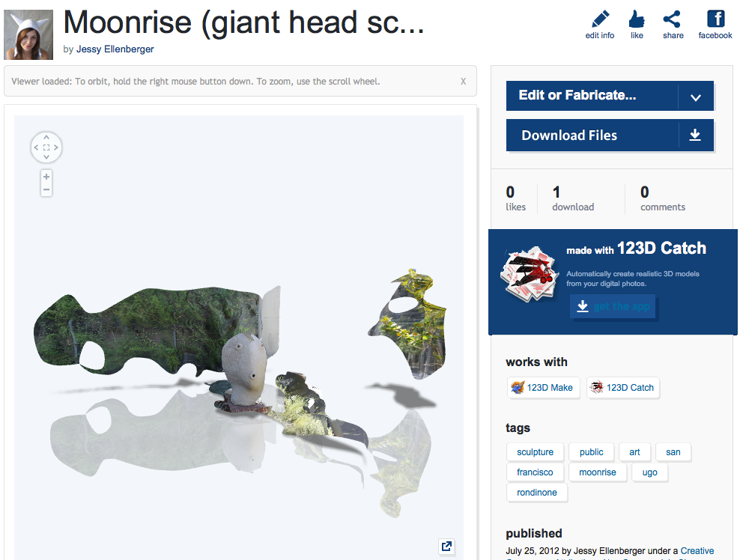Click the edit info pencil icon
743x560 pixels.
tap(600, 19)
